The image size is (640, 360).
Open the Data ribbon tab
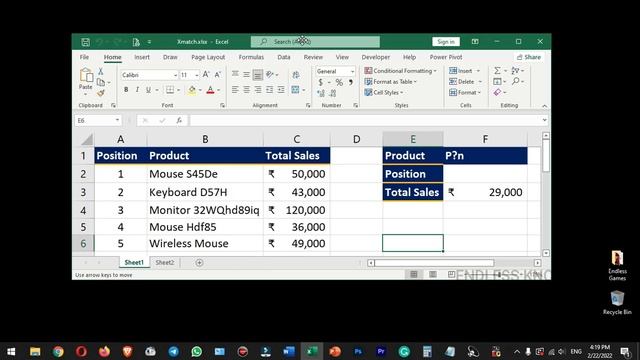click(x=284, y=57)
